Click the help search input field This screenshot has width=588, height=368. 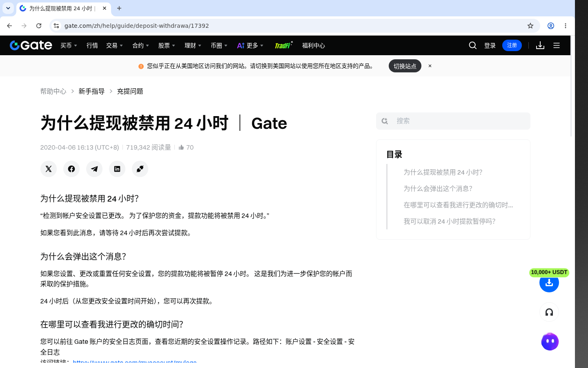pos(453,121)
